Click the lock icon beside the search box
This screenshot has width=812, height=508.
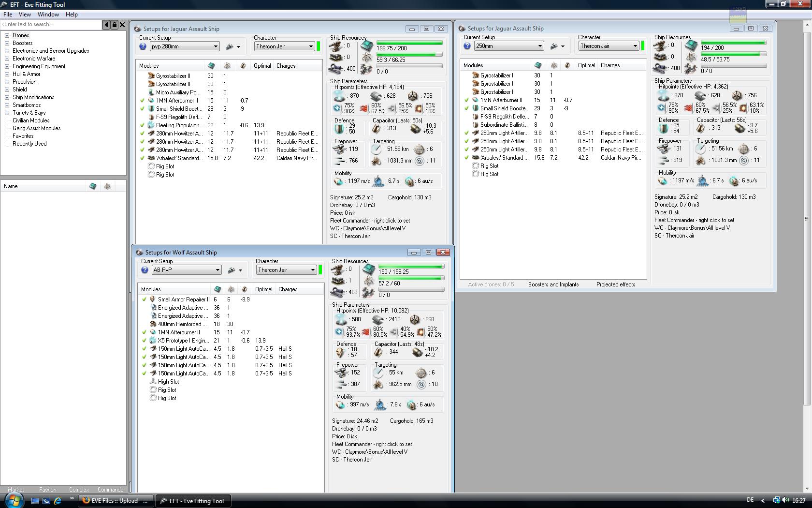coord(115,25)
